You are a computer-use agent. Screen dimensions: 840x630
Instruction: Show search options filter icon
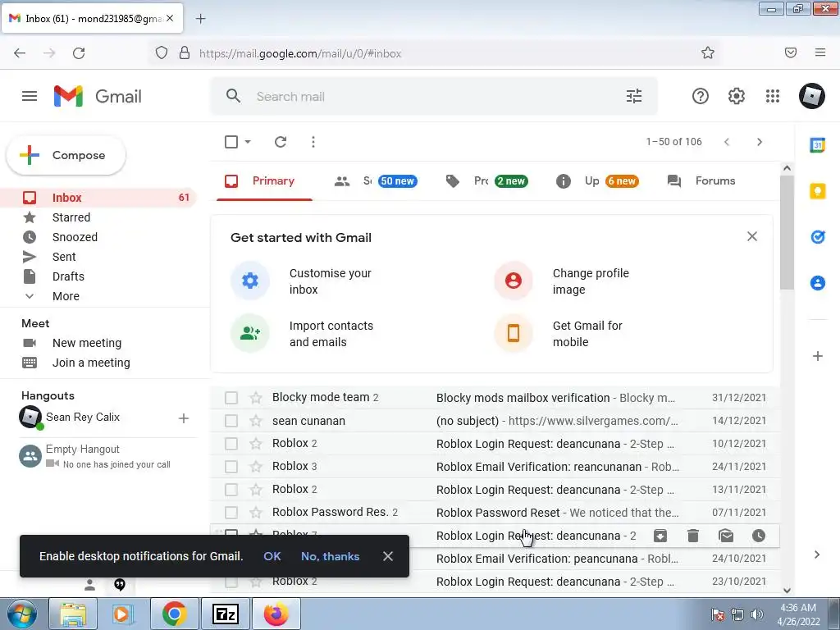coord(634,97)
